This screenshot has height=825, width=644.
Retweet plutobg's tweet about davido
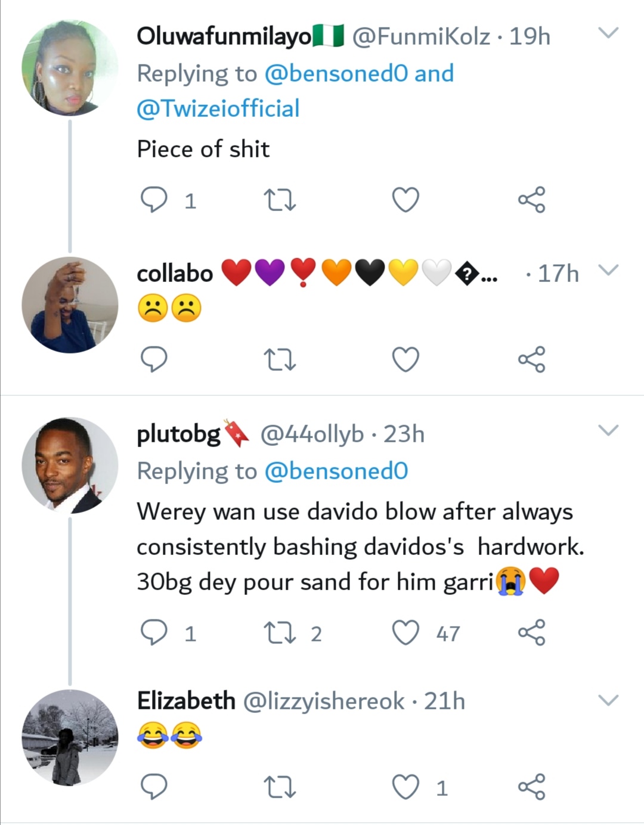coord(280,632)
